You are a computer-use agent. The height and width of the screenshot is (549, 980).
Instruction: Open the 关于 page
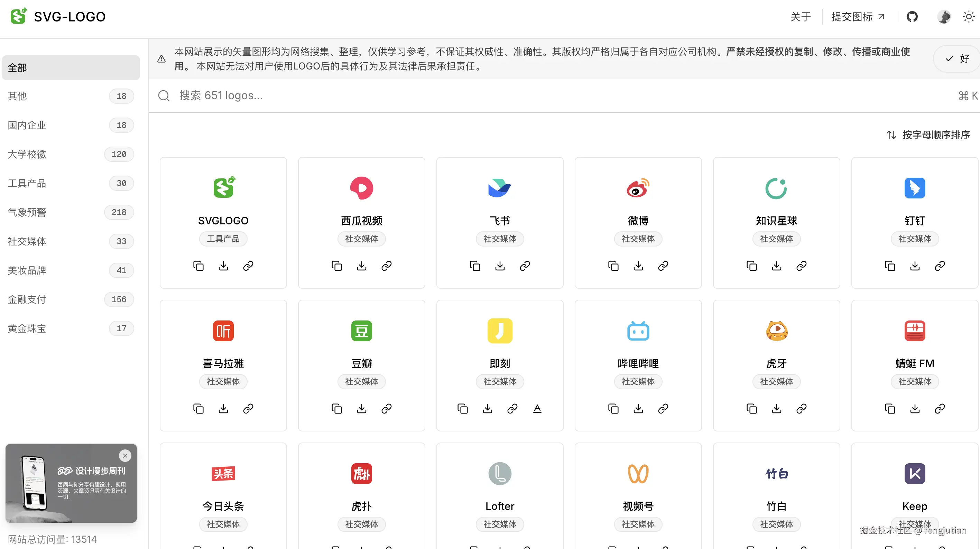[x=801, y=17]
